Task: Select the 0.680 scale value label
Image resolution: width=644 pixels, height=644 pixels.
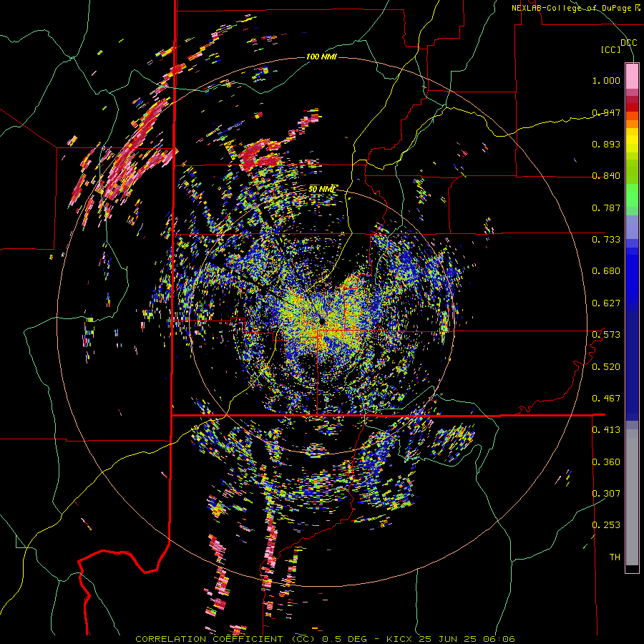Action: point(606,271)
